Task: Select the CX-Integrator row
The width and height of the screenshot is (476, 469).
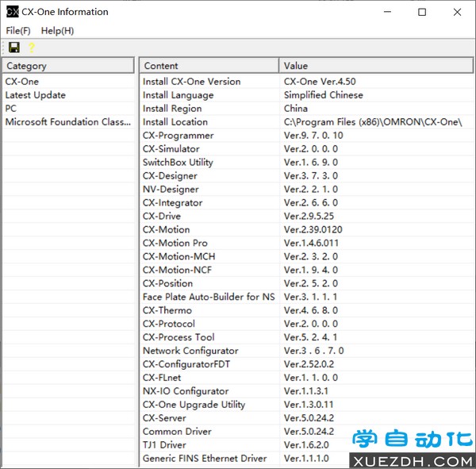Action: (306, 202)
